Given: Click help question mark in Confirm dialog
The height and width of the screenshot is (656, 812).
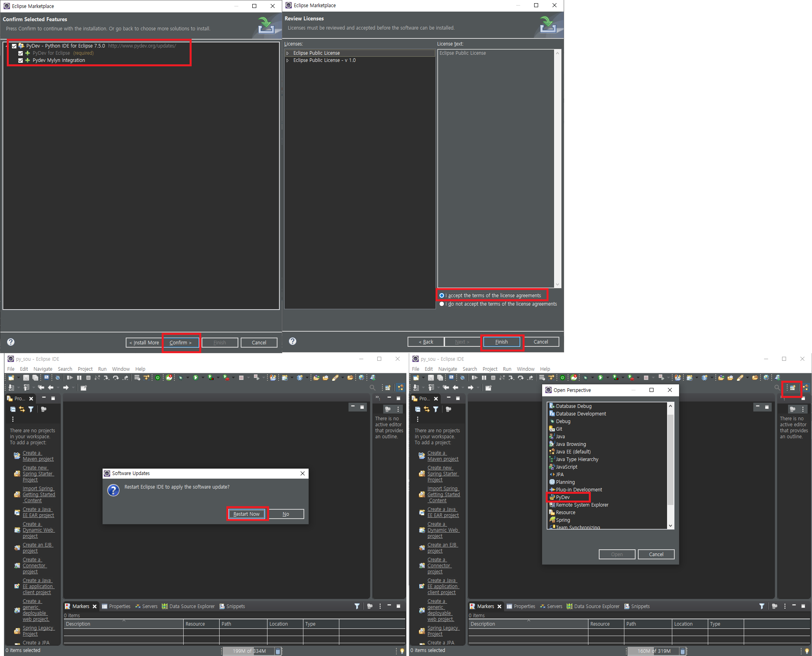Looking at the screenshot, I should 11,342.
